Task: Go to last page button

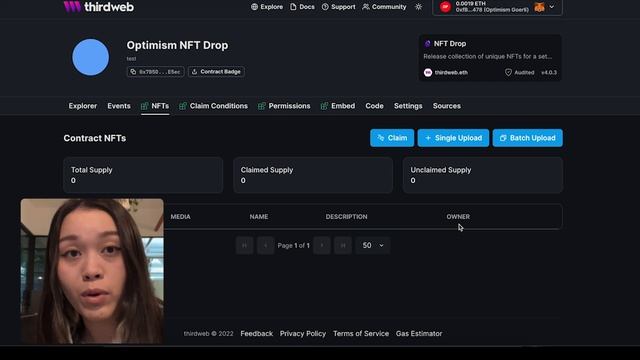Action: pos(343,245)
